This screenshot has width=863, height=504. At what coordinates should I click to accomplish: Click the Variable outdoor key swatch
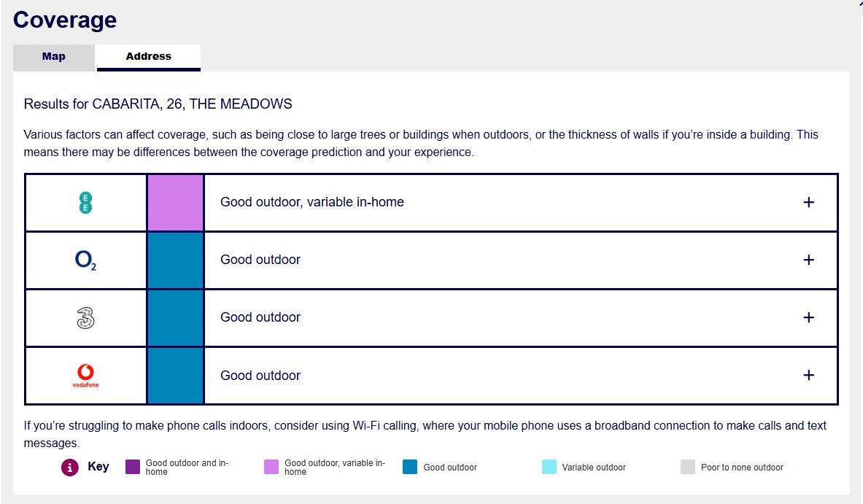tap(549, 467)
